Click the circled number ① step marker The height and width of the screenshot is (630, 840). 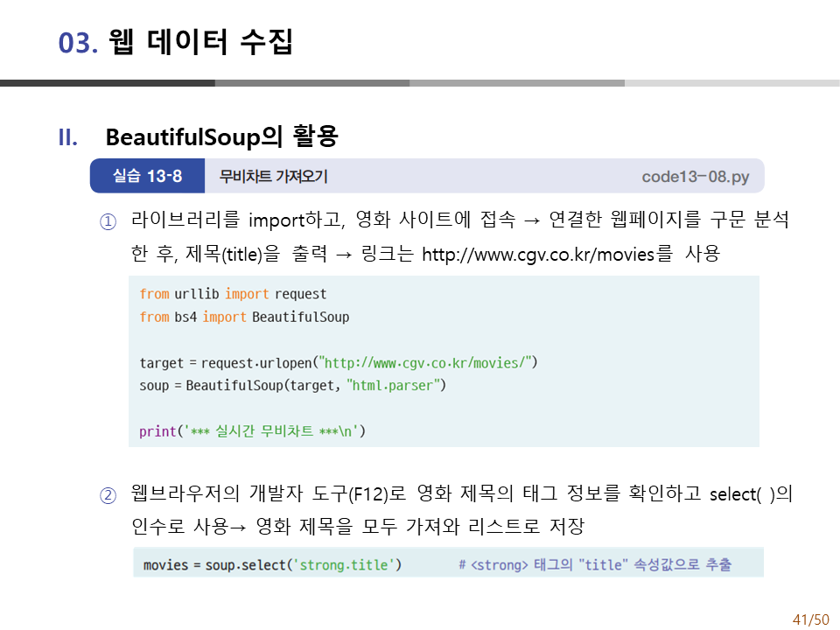click(108, 221)
